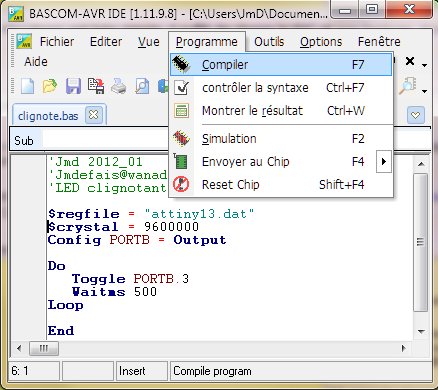Choose Montrer le résultat
Image resolution: width=438 pixels, height=390 pixels.
point(281,111)
